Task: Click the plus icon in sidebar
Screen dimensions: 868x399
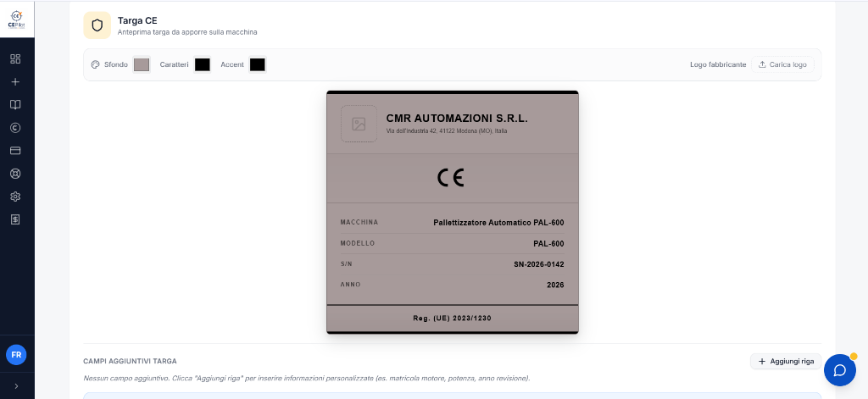Action: pos(15,82)
